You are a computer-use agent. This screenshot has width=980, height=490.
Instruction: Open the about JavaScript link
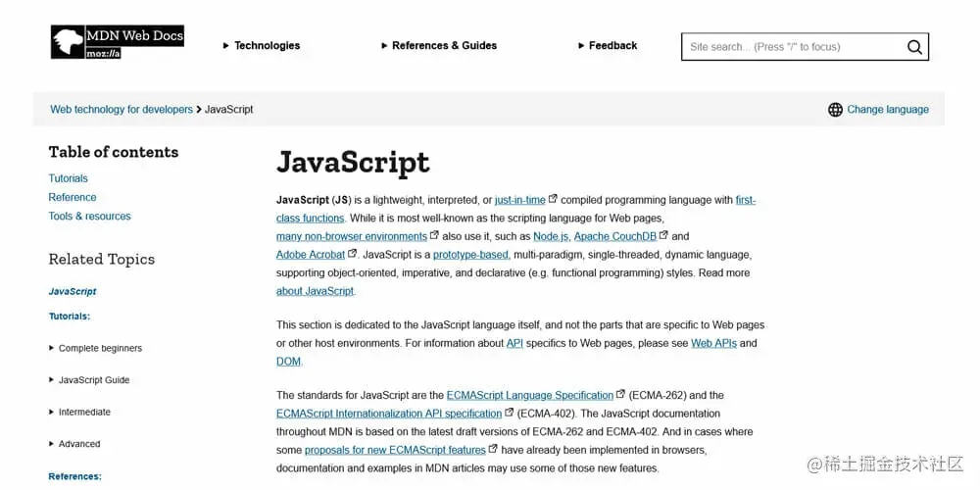(x=315, y=291)
